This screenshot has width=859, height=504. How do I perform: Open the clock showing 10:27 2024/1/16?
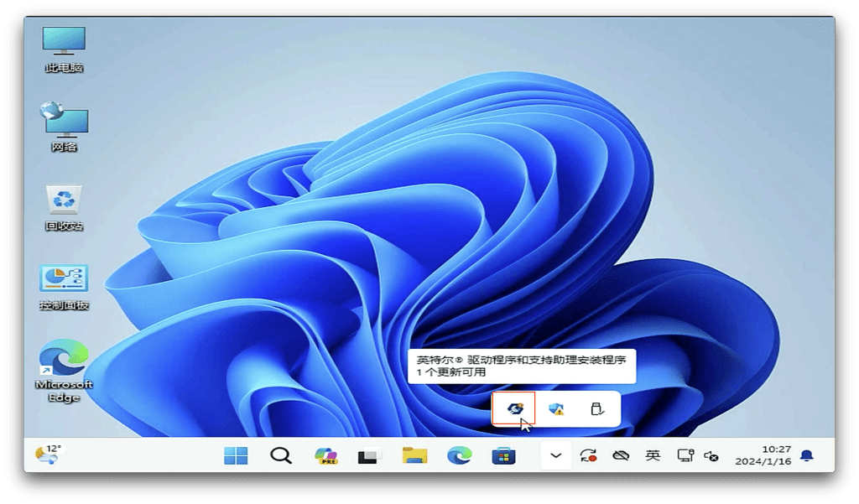(762, 455)
